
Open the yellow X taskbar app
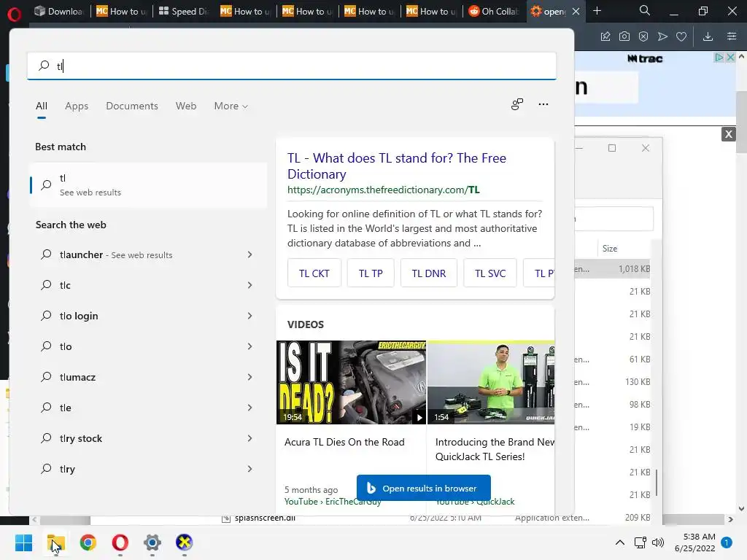pyautogui.click(x=184, y=542)
